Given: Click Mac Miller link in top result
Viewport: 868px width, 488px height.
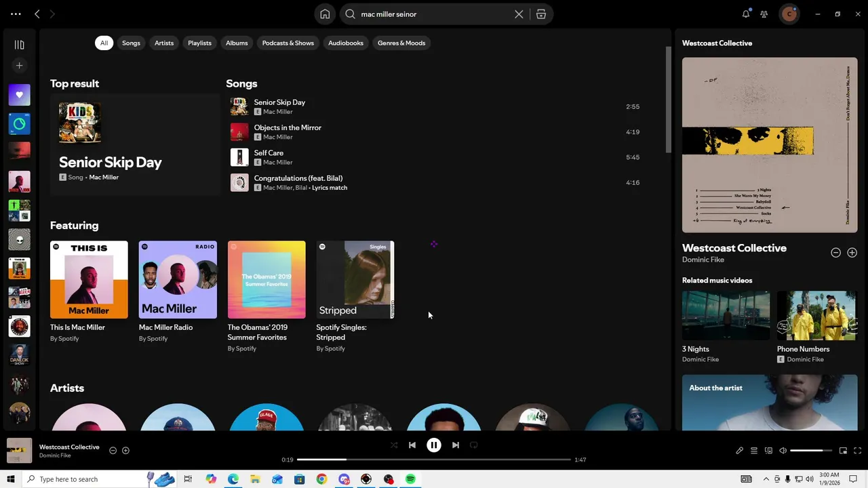Looking at the screenshot, I should [104, 178].
